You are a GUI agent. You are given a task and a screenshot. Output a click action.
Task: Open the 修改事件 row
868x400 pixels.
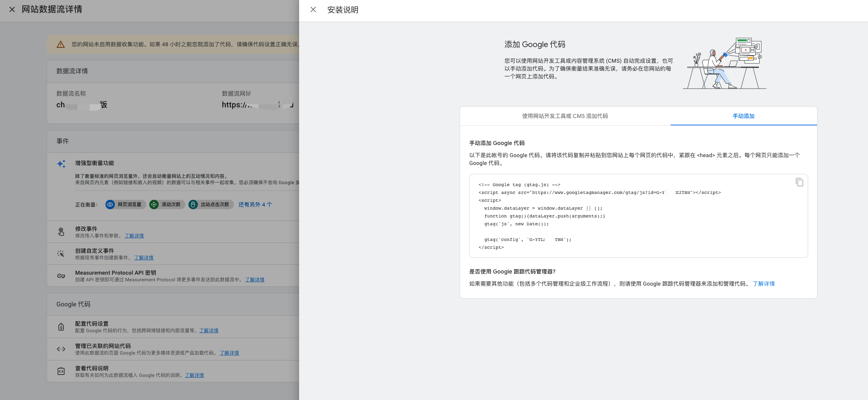(173, 232)
